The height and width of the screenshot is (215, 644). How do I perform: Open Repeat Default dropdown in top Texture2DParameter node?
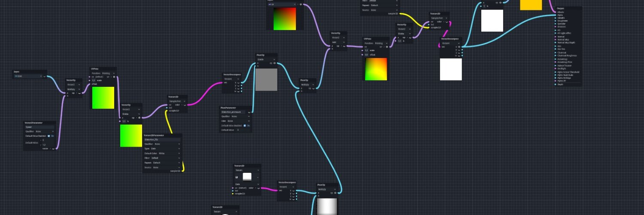384,6
